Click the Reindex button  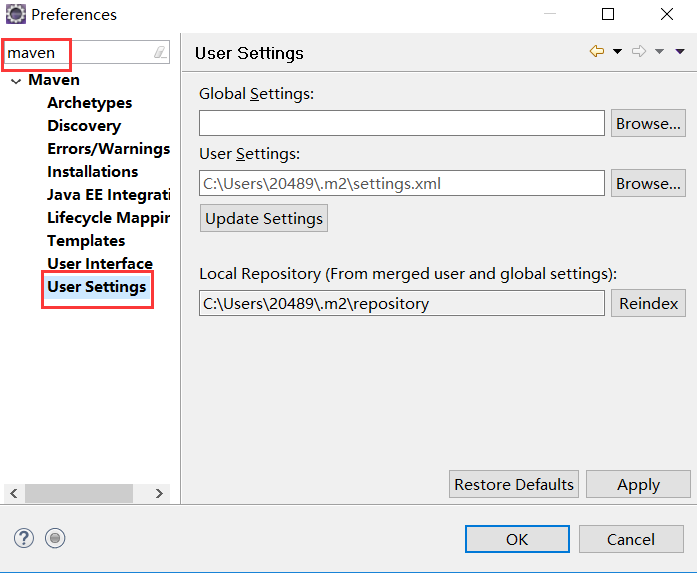(648, 304)
